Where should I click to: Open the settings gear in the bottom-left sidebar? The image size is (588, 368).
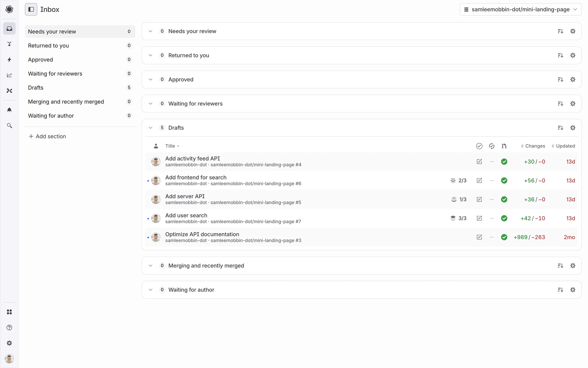[x=9, y=343]
